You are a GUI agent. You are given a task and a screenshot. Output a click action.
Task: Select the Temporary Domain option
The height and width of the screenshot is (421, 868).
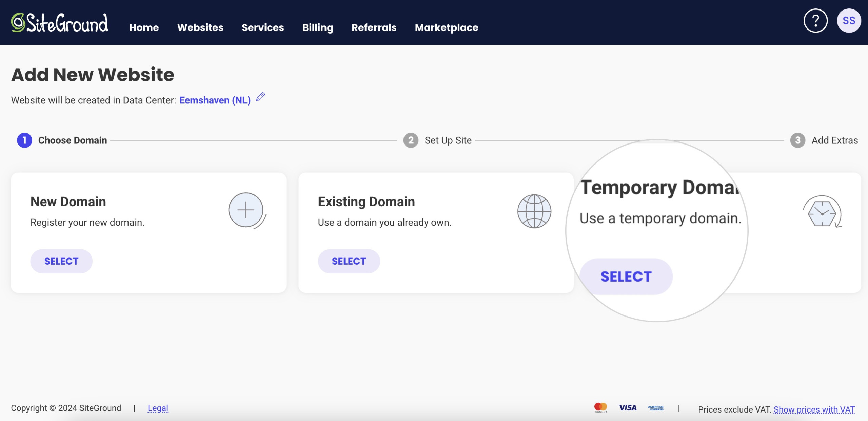pos(626,276)
